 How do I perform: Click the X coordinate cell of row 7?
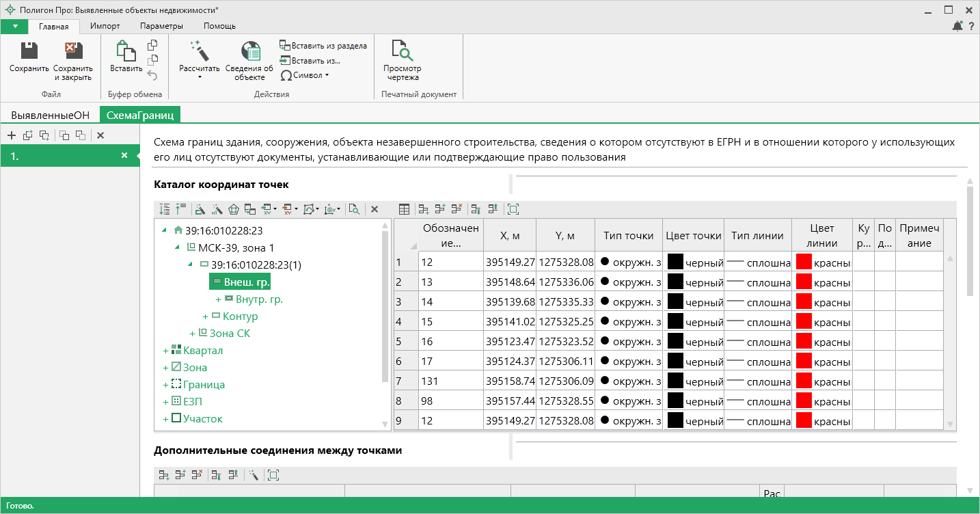click(x=509, y=381)
